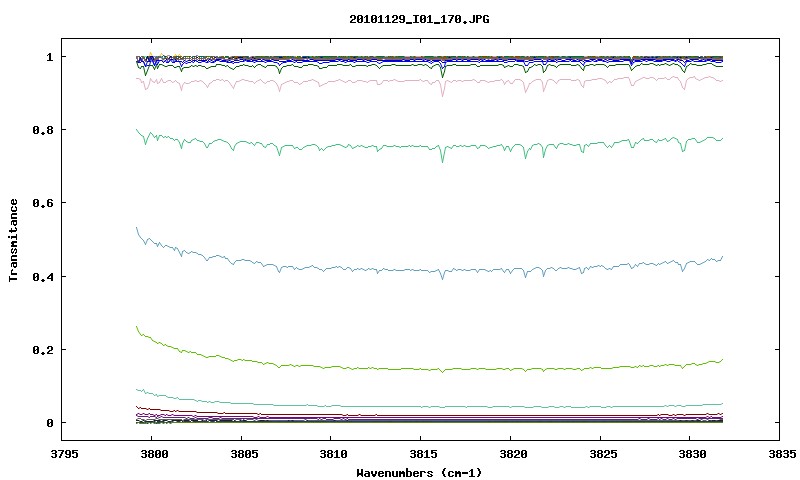Click the y-axis tick label 0.6
The width and height of the screenshot is (800, 480).
42,203
